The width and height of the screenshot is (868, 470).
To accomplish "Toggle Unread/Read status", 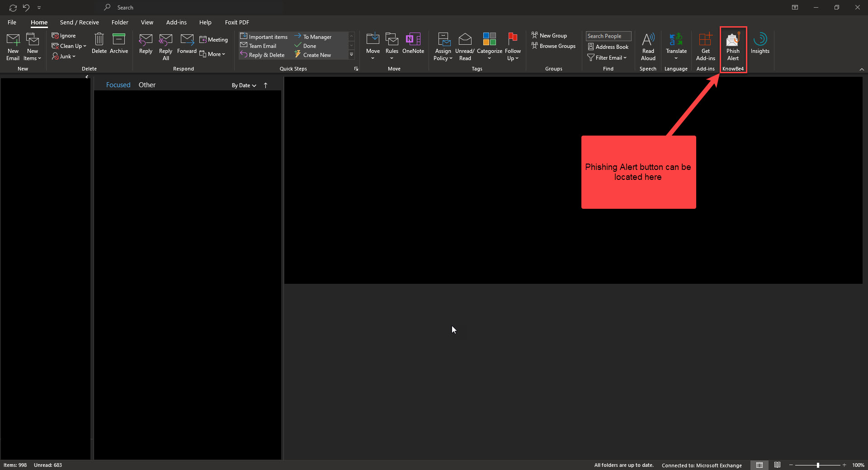I will pyautogui.click(x=465, y=47).
